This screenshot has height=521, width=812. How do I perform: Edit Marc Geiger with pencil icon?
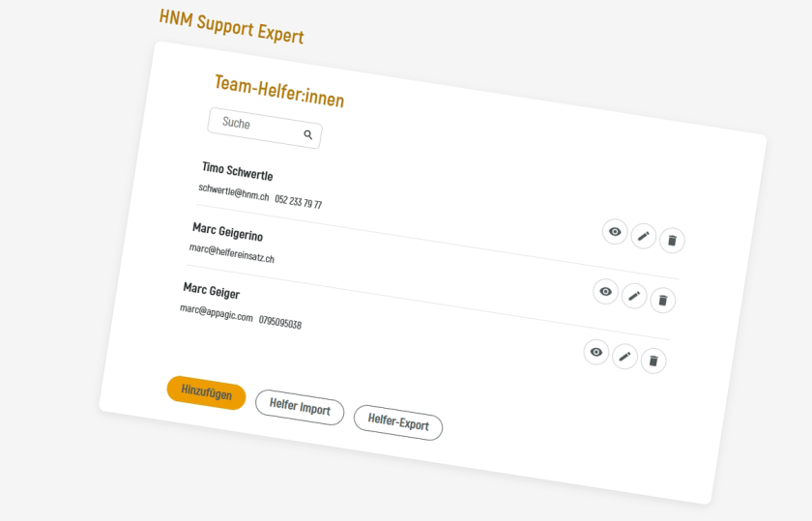[624, 357]
